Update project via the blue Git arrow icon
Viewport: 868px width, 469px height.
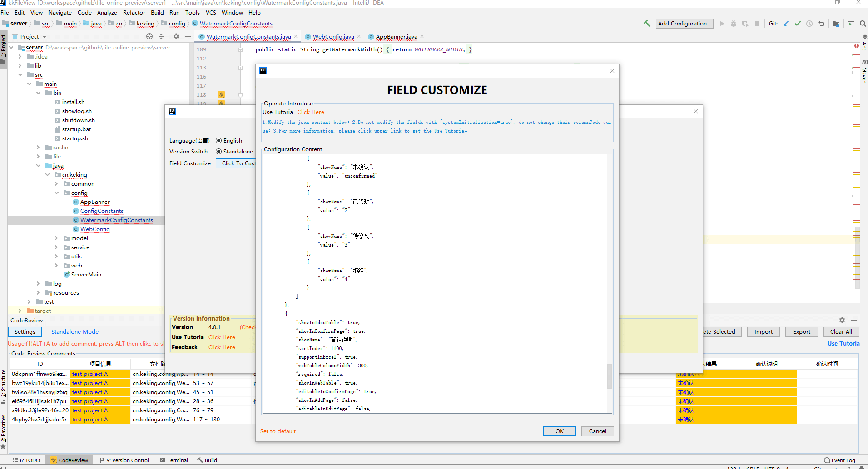786,23
